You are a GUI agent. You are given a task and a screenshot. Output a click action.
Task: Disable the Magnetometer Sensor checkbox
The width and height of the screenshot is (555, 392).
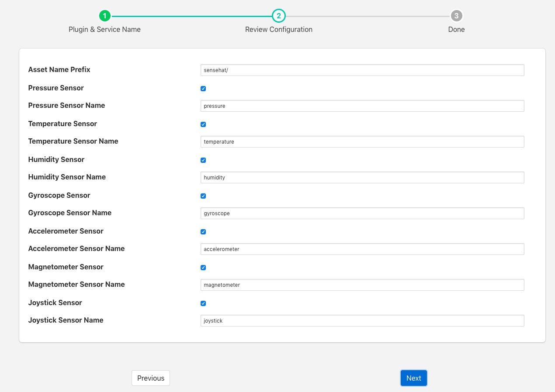click(x=203, y=268)
